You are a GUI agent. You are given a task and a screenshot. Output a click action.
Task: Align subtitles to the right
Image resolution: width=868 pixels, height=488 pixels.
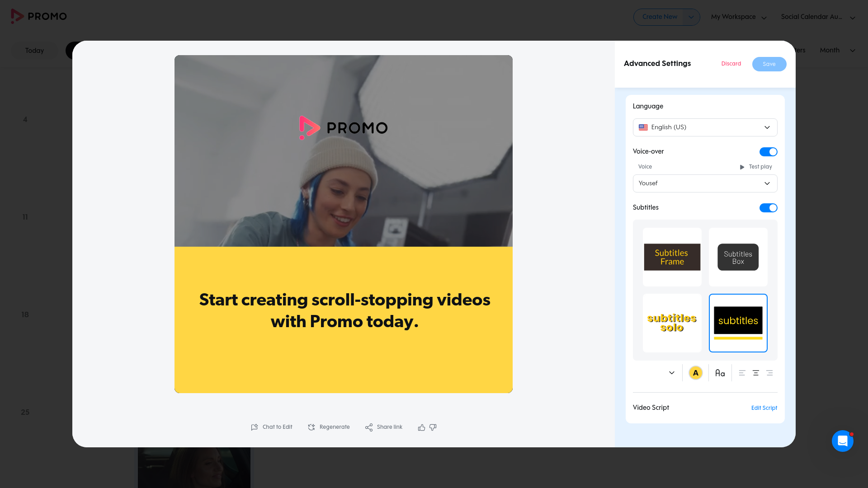[769, 373]
